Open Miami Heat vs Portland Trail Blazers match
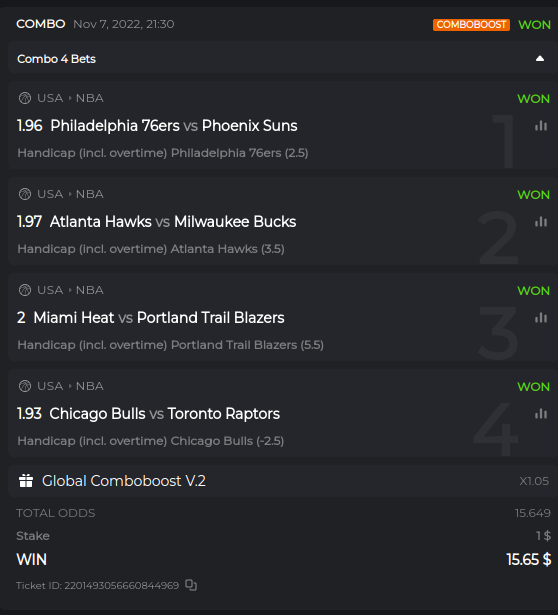This screenshot has height=615, width=558. [x=159, y=318]
